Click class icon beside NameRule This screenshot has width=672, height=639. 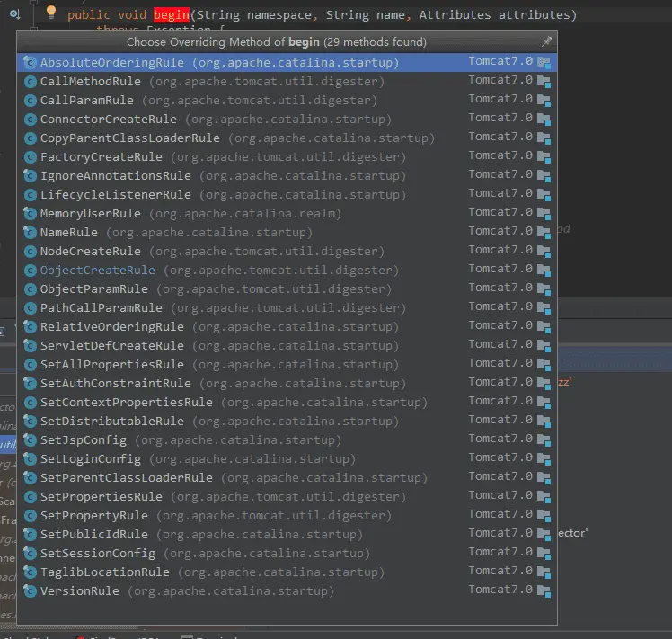pyautogui.click(x=30, y=233)
